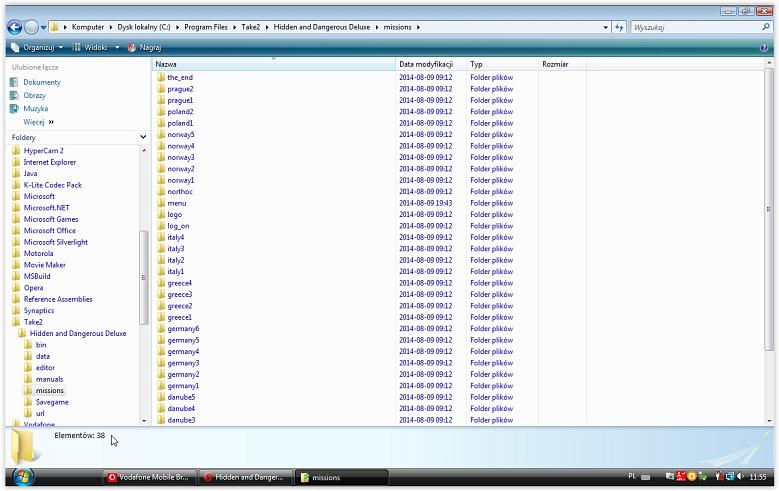The width and height of the screenshot is (779, 491).
Task: Click the Program Files breadcrumb segment
Action: 206,27
